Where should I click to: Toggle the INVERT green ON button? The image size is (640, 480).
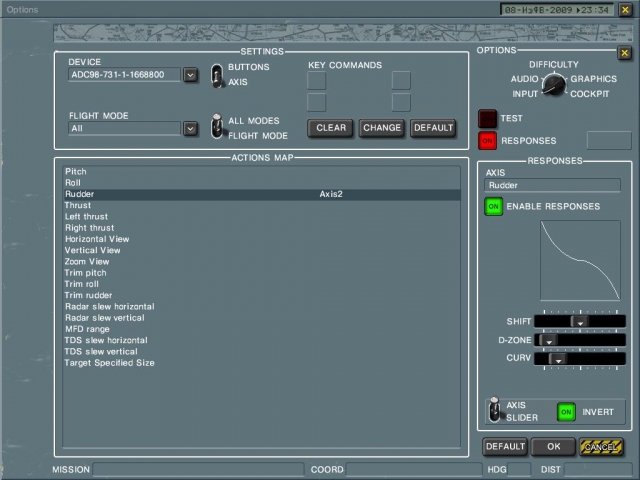pos(566,412)
